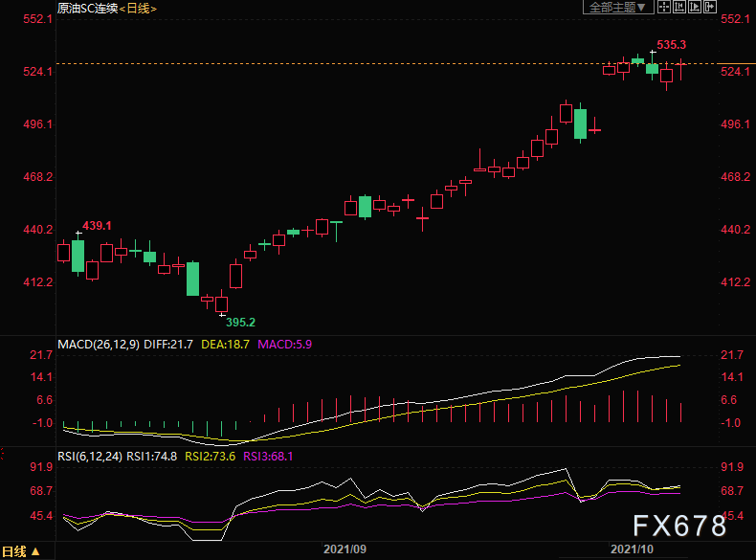The width and height of the screenshot is (756, 560).
Task: Click the RSI1:74.8 value
Action: pyautogui.click(x=151, y=457)
